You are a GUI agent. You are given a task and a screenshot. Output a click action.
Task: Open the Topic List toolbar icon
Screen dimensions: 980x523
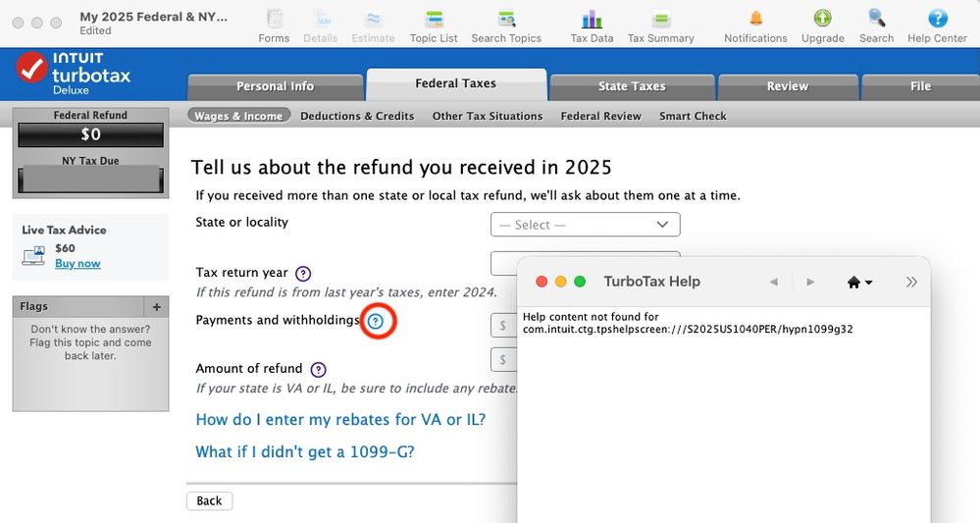[x=434, y=20]
